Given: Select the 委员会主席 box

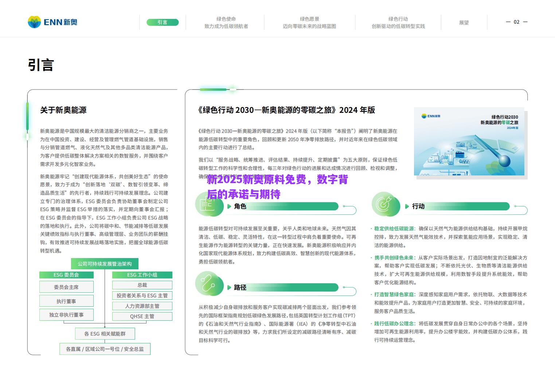Looking at the screenshot, I should 66,287.
